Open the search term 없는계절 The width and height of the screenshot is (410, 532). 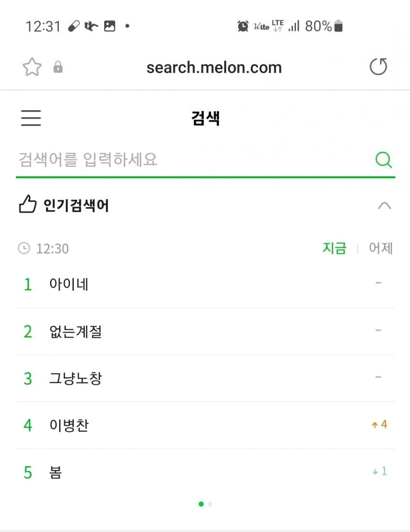click(76, 331)
